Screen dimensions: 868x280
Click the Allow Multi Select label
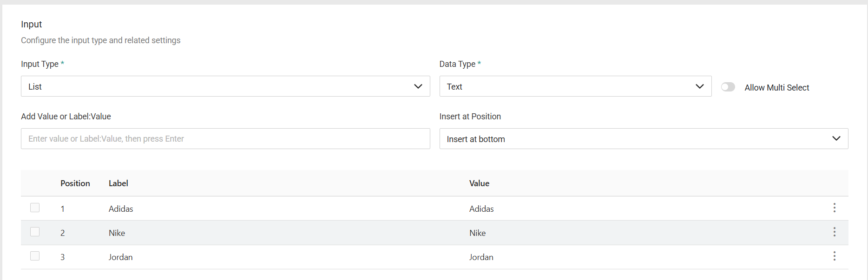[x=776, y=88]
